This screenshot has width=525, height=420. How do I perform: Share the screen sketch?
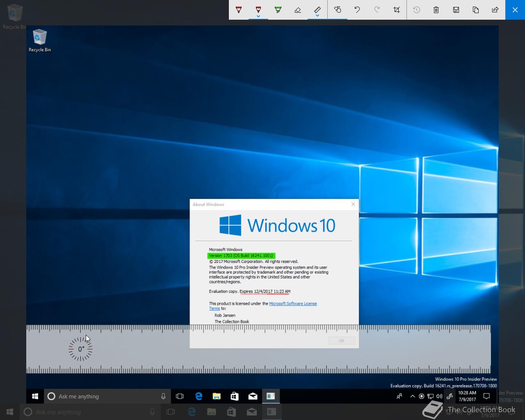[x=495, y=10]
